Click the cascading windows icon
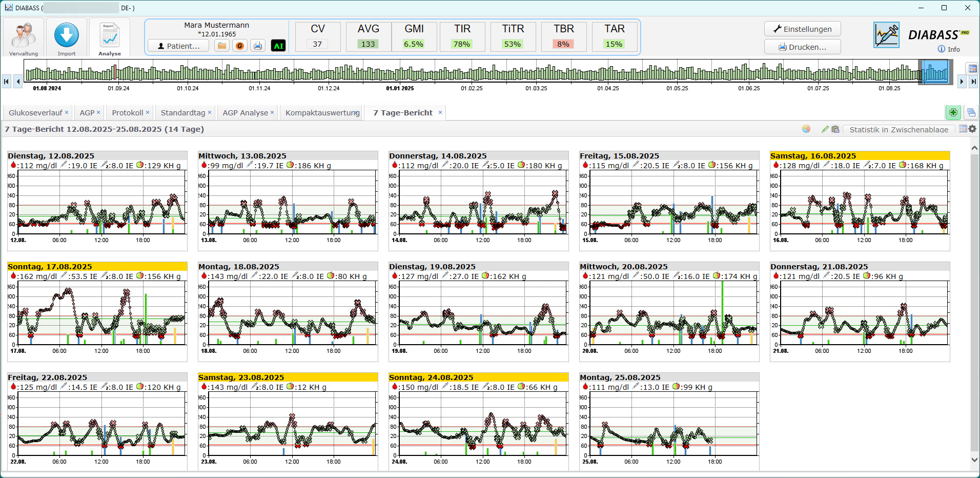Screen dimensions: 980x478 pyautogui.click(x=971, y=112)
